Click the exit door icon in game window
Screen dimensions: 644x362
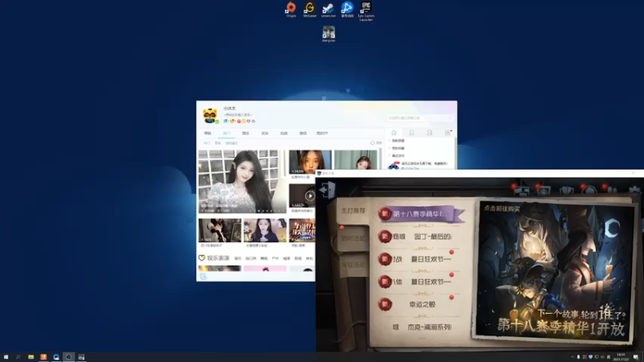[x=328, y=190]
